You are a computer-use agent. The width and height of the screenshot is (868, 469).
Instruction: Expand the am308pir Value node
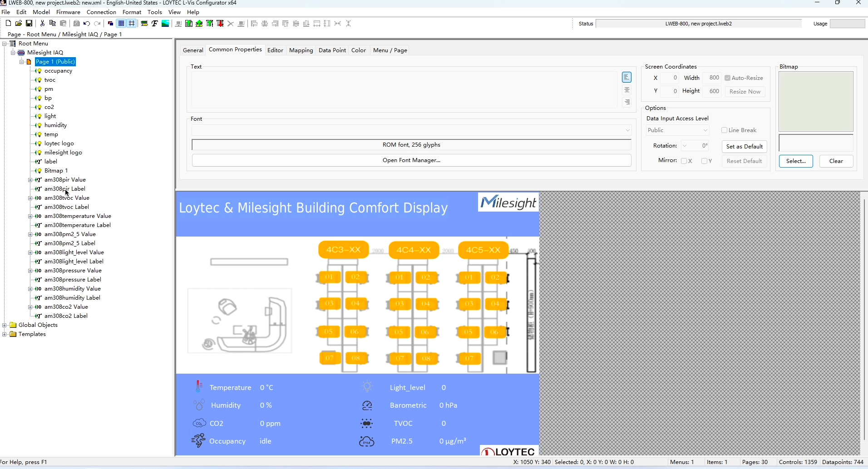coord(30,180)
